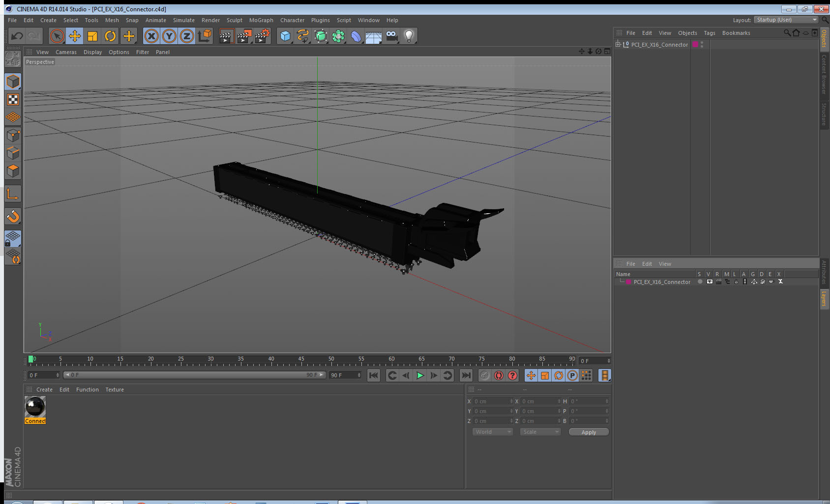Open viewport Cameras menu
The image size is (830, 504).
coord(66,52)
